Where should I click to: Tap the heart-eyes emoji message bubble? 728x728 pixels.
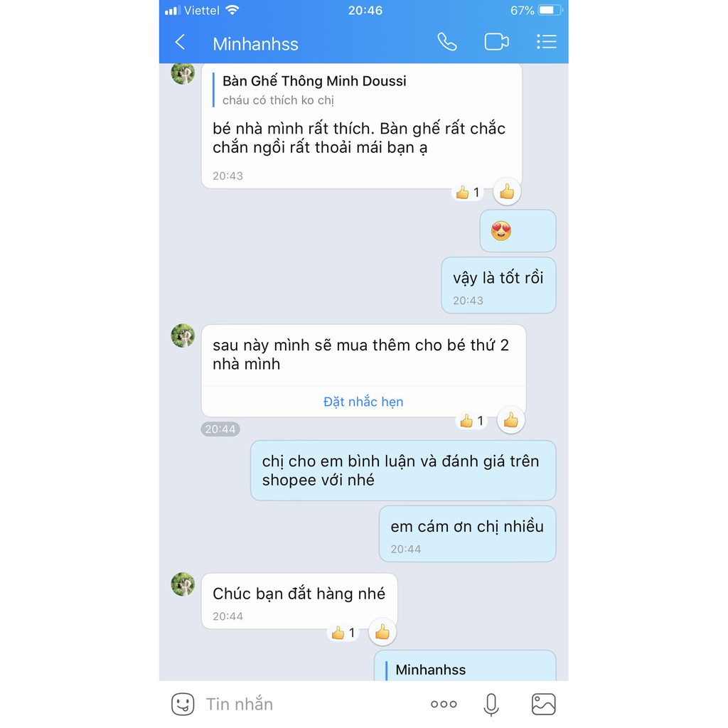point(518,231)
